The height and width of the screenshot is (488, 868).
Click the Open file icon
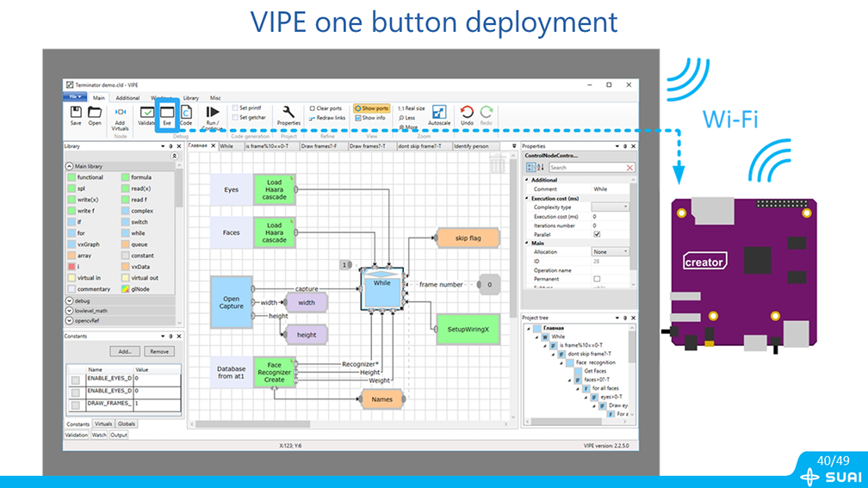coord(95,113)
